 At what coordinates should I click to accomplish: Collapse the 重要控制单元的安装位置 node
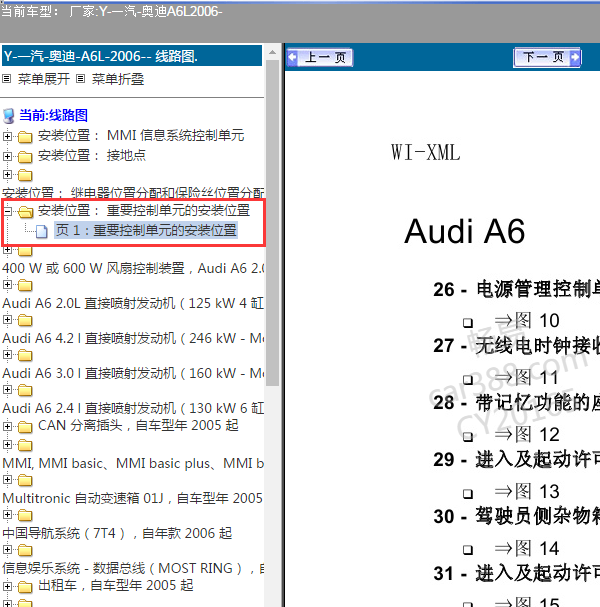7,211
